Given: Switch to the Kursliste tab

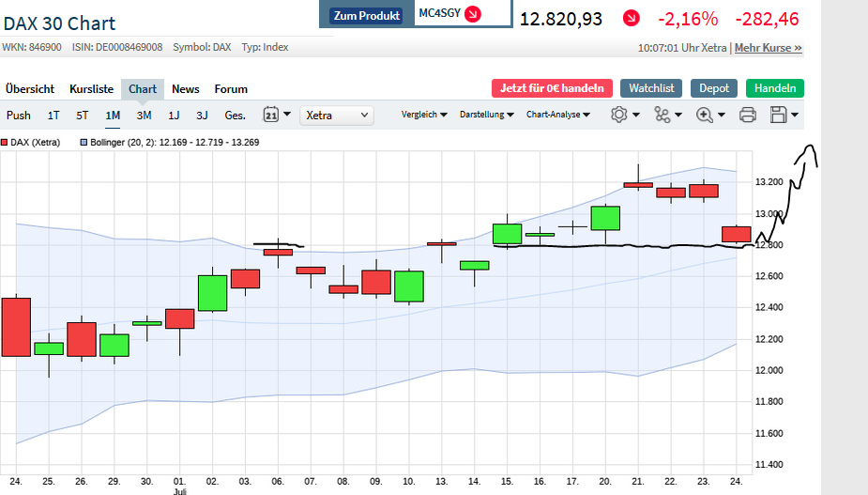Looking at the screenshot, I should point(91,89).
